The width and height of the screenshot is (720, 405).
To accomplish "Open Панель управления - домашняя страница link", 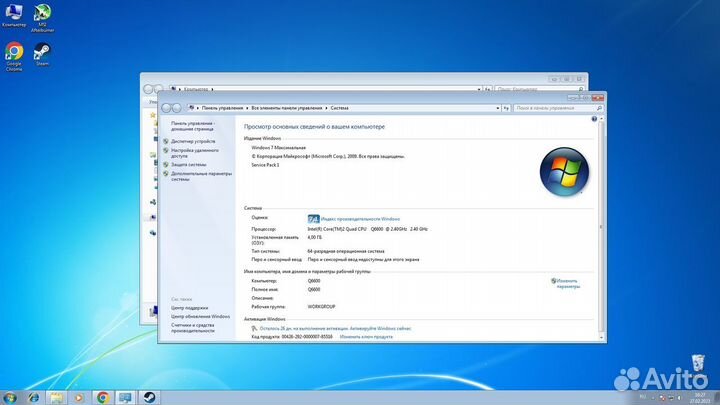I will pyautogui.click(x=193, y=126).
